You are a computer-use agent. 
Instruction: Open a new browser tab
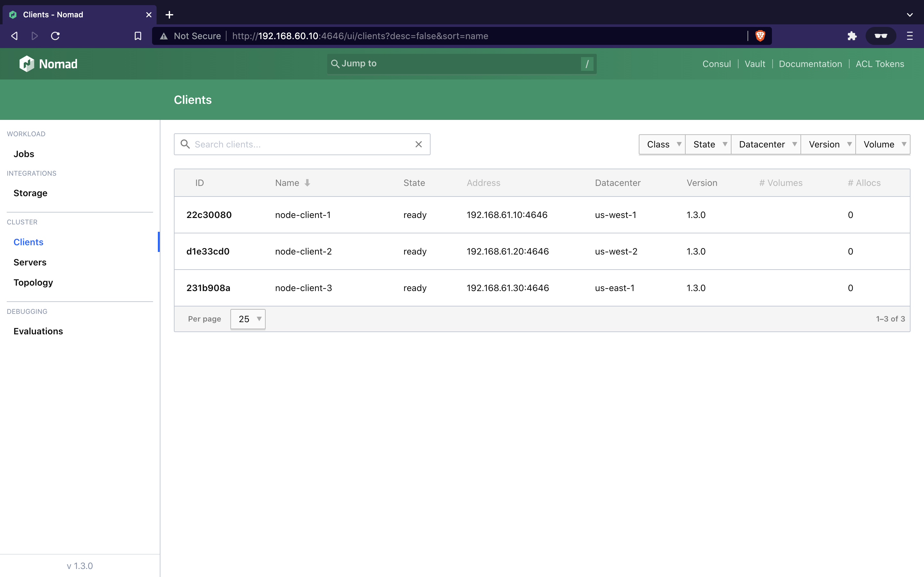coord(169,14)
